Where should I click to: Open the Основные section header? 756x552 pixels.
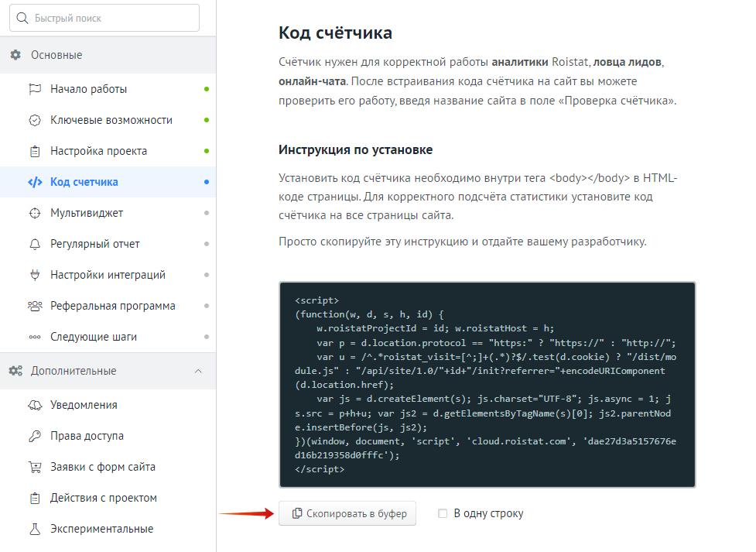(108, 55)
